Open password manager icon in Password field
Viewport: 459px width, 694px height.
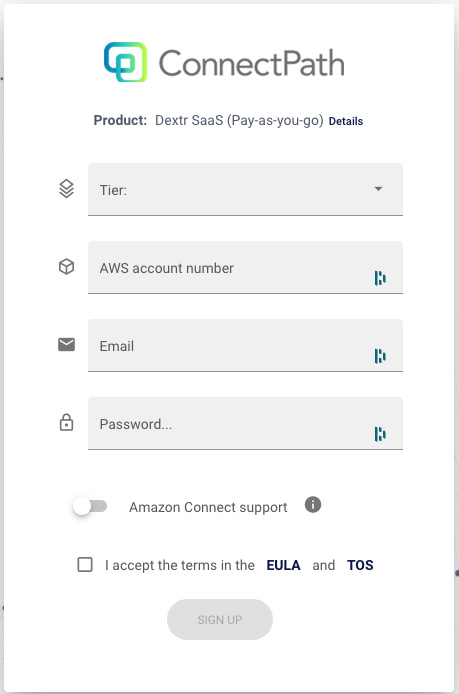380,434
